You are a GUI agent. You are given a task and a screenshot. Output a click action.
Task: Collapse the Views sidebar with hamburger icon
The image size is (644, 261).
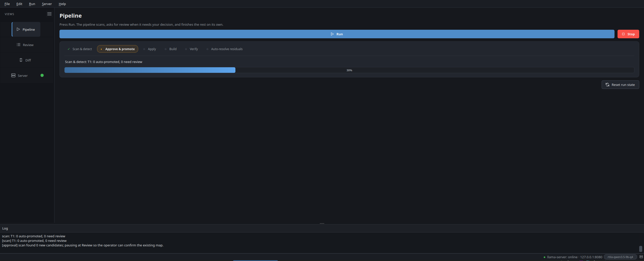click(x=49, y=14)
